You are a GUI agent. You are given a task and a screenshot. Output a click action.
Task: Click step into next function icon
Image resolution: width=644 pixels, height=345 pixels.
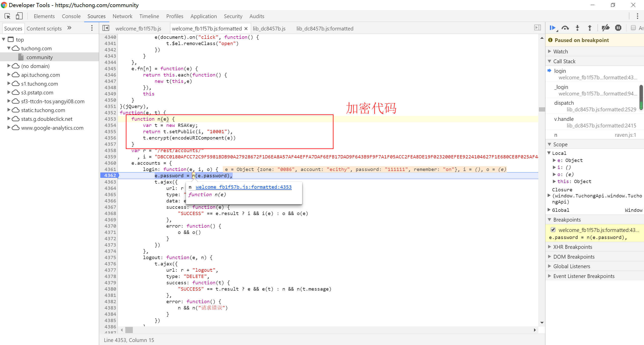pyautogui.click(x=577, y=28)
